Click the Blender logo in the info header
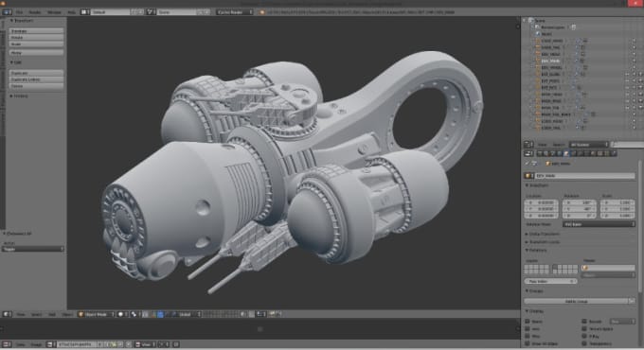644x350 pixels. tap(262, 12)
